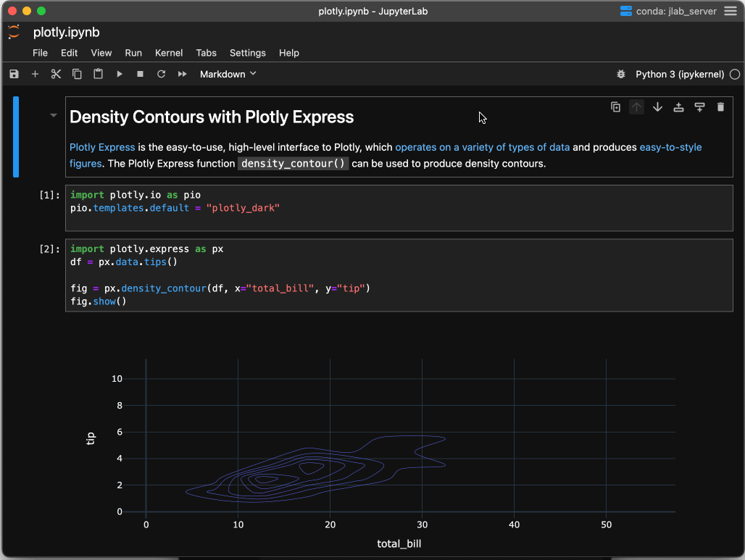Image resolution: width=745 pixels, height=560 pixels.
Task: Cut selected cell with the scissors icon
Action: [x=56, y=74]
